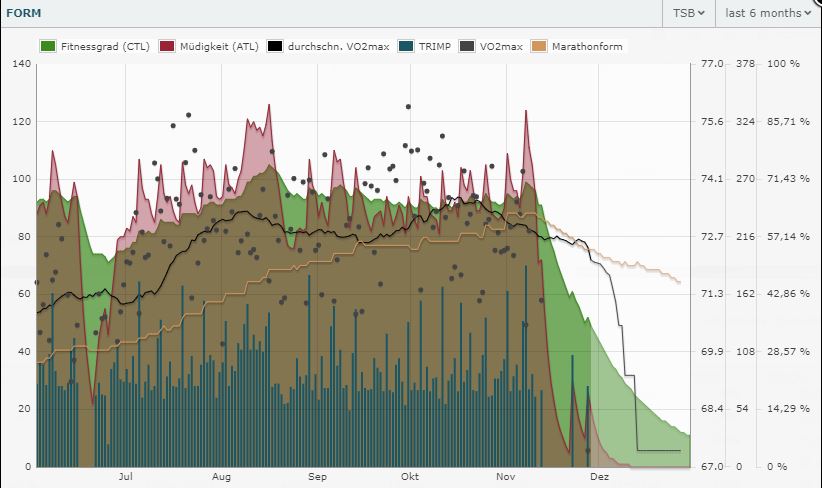Click the red Müdigkeit (ATL) legend swatch
Image resolution: width=822 pixels, height=488 pixels.
point(167,46)
